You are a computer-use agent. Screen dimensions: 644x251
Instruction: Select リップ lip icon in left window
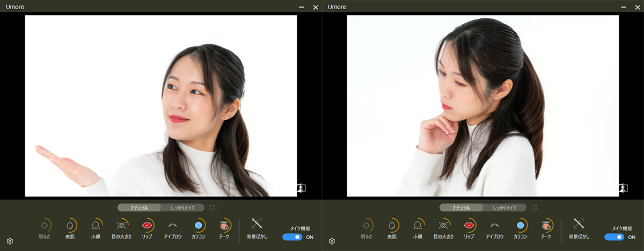click(147, 226)
